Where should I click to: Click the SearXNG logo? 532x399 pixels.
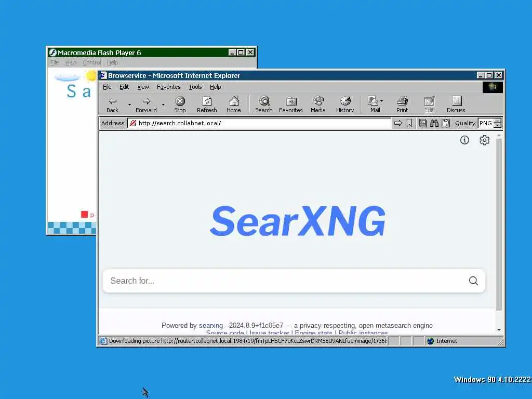pyautogui.click(x=298, y=221)
